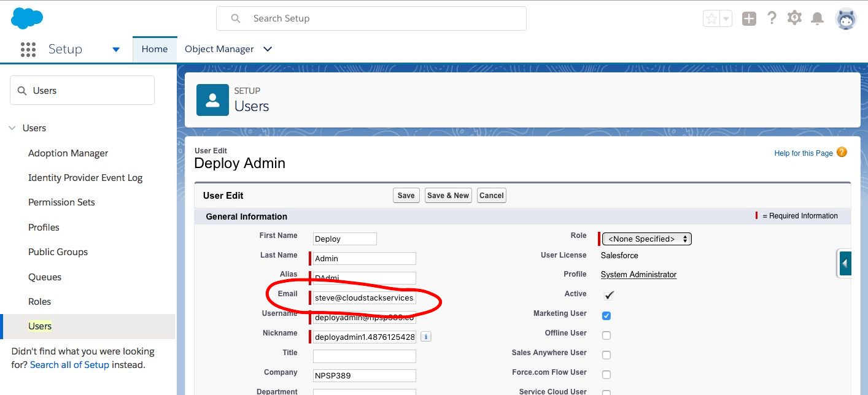The height and width of the screenshot is (395, 868).
Task: Open Permission Sets in the sidebar
Action: 61,202
